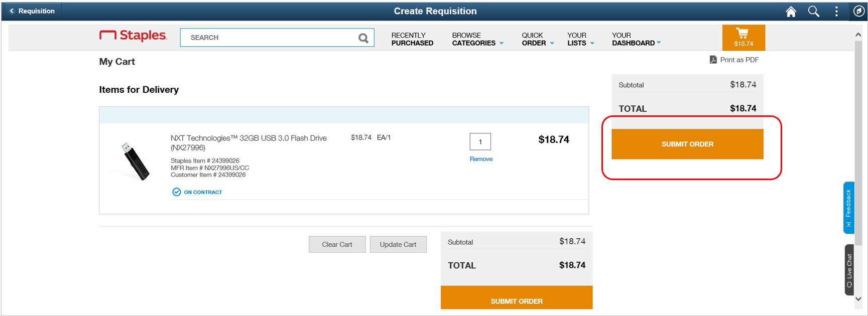Expand the Browse Categories dropdown
This screenshot has width=868, height=316.
point(477,39)
